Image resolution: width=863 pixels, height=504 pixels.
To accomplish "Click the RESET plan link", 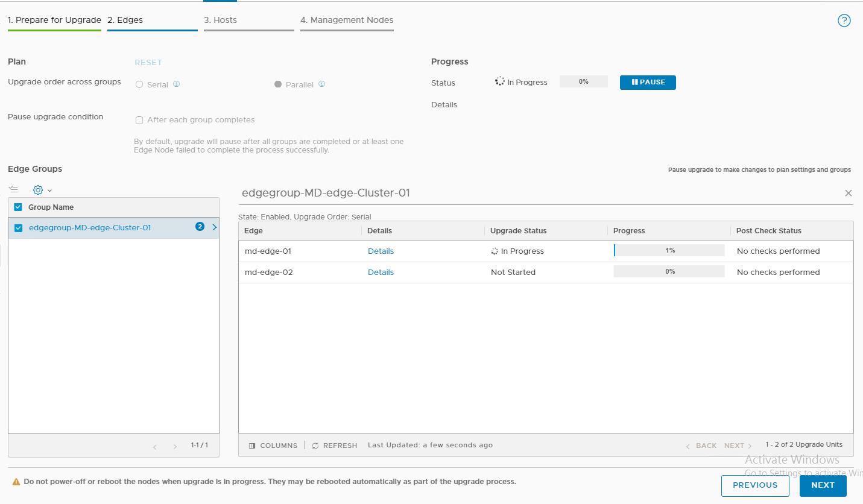I will (148, 63).
